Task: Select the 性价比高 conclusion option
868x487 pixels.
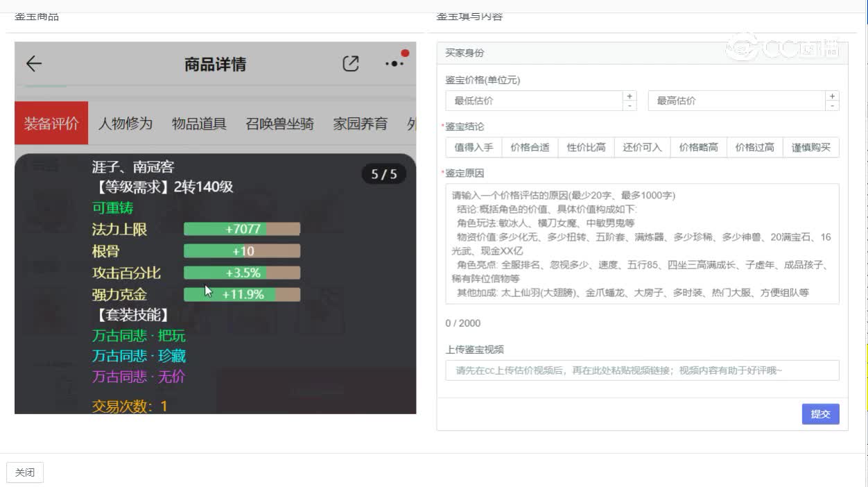Action: click(x=586, y=147)
